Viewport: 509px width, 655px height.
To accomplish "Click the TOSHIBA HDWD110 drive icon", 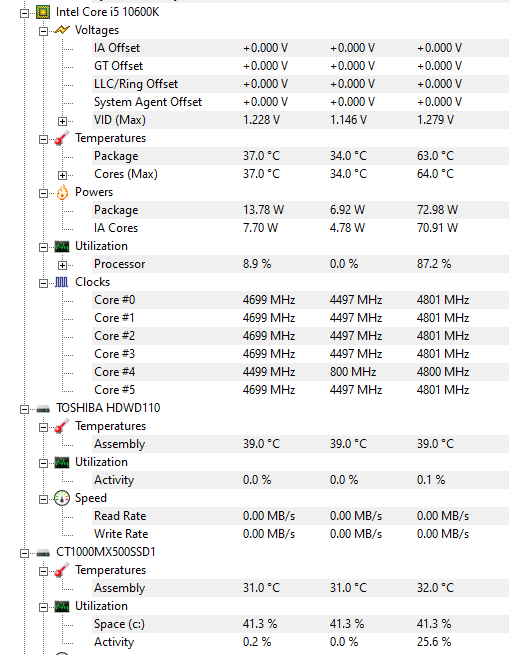I will [43, 409].
